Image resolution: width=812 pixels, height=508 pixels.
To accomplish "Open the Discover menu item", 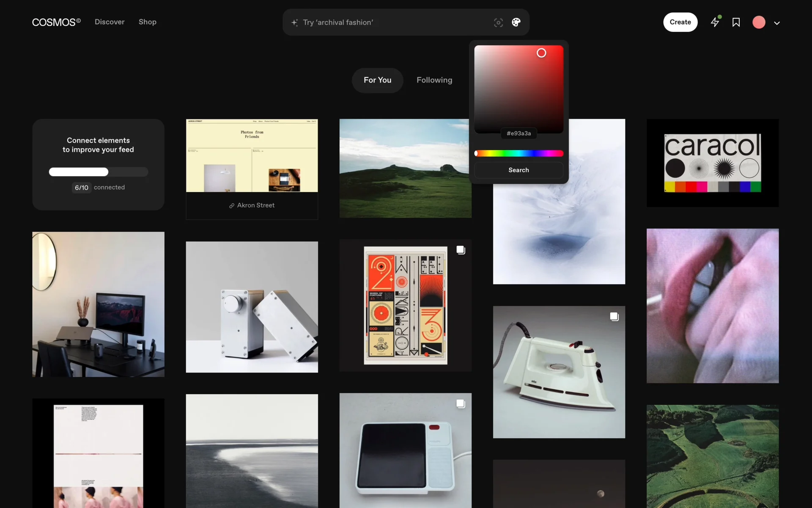I will point(110,22).
